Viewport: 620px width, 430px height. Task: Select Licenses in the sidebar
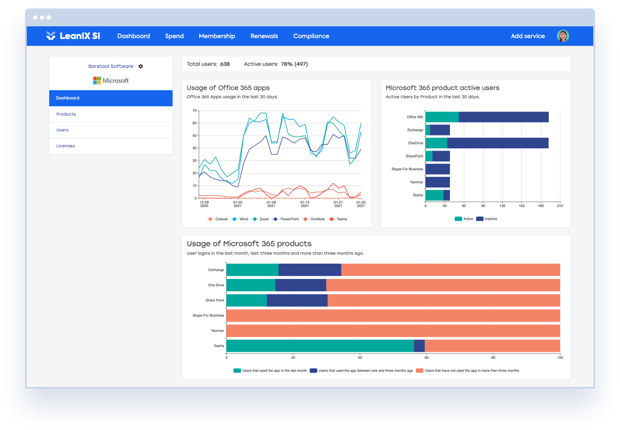[111, 146]
